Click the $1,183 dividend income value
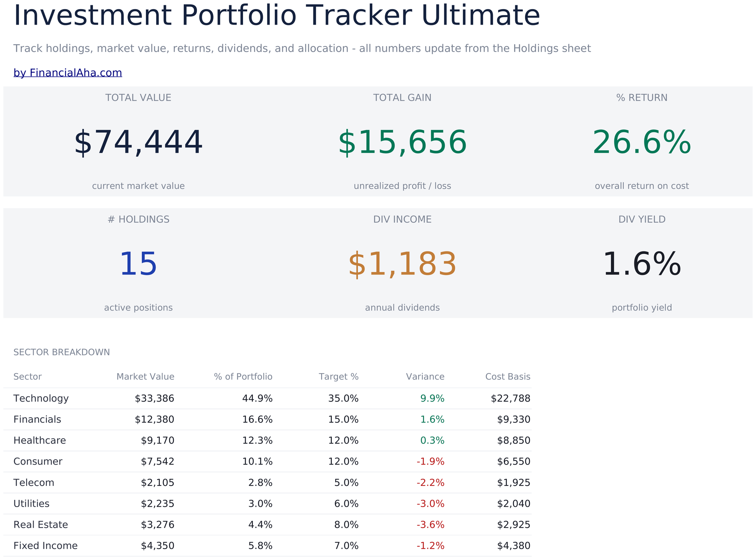Image resolution: width=756 pixels, height=560 pixels. [402, 265]
